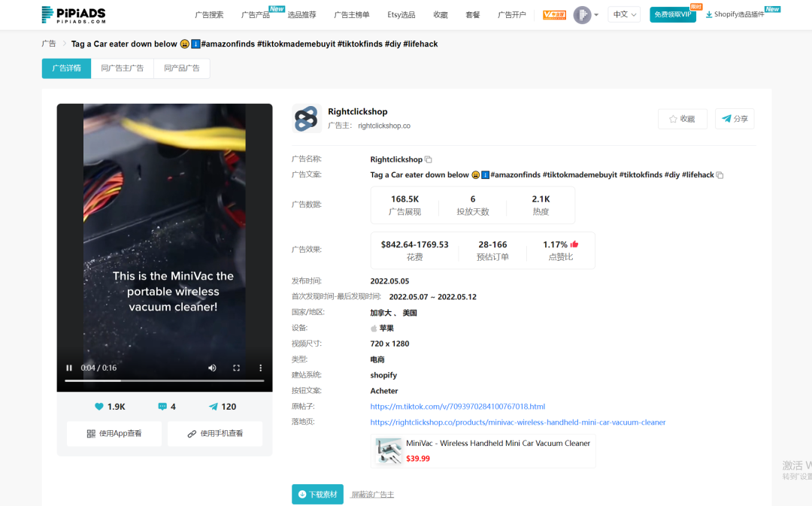Open 收藏 in the top navigation
This screenshot has width=812, height=506.
(440, 14)
